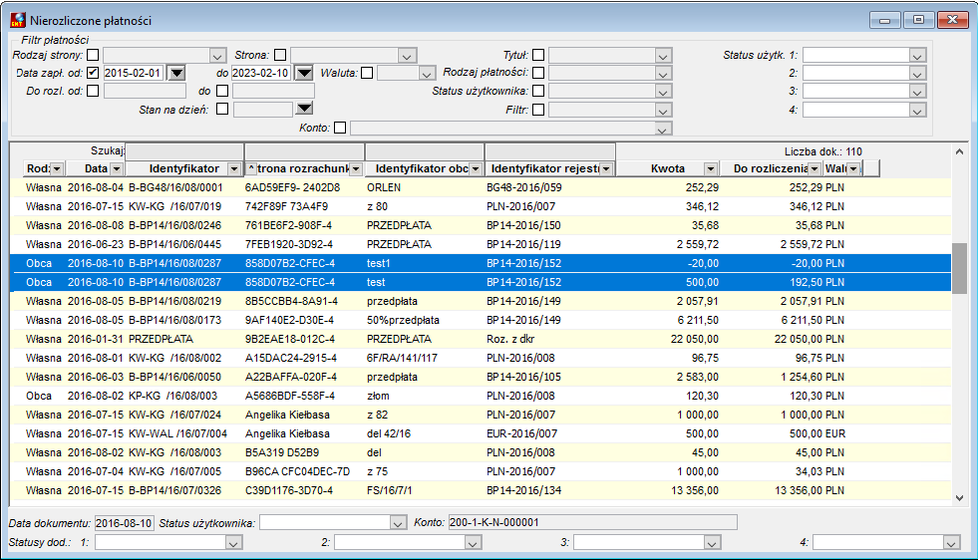Enable the Waluta checkbox

(367, 73)
